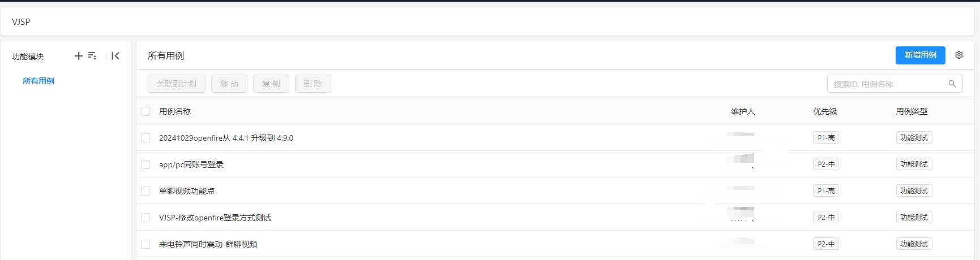The height and width of the screenshot is (260, 980).
Task: Check the 20241029openfire upgrade case checkbox
Action: click(x=145, y=138)
